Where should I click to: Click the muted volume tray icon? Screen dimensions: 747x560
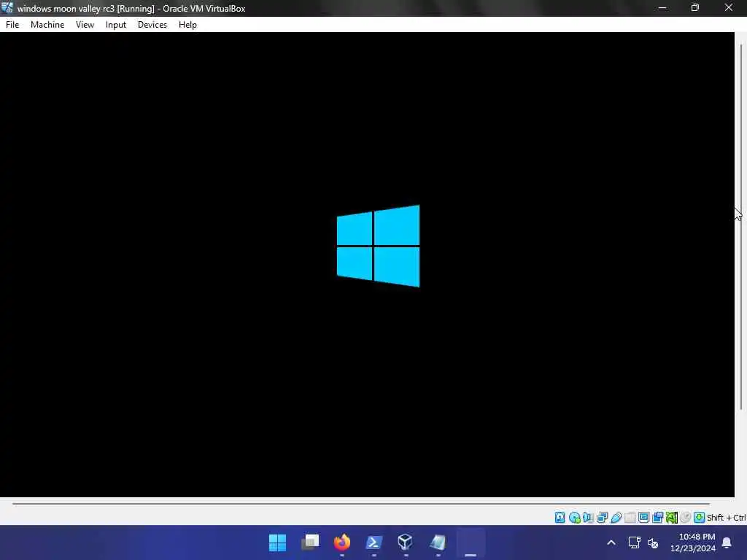coord(653,542)
